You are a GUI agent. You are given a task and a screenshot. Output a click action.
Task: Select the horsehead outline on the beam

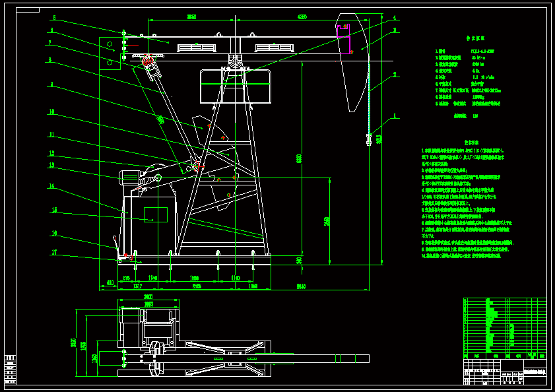pos(352,62)
